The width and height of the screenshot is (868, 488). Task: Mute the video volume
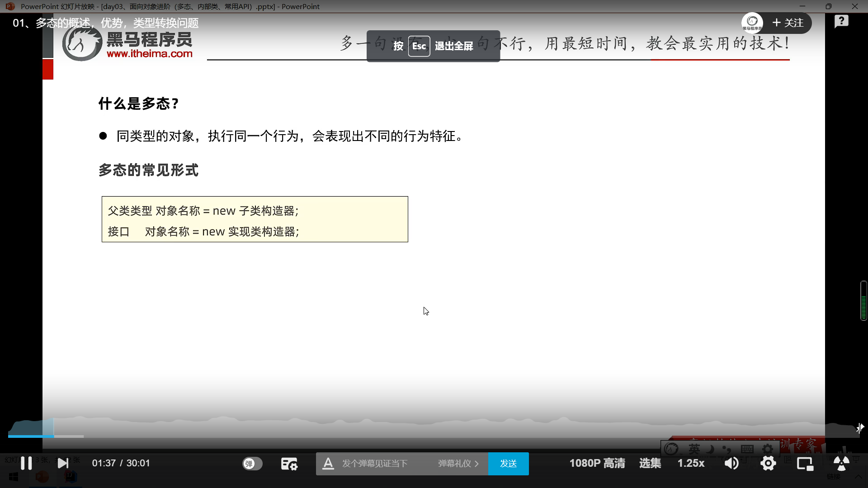pos(731,463)
